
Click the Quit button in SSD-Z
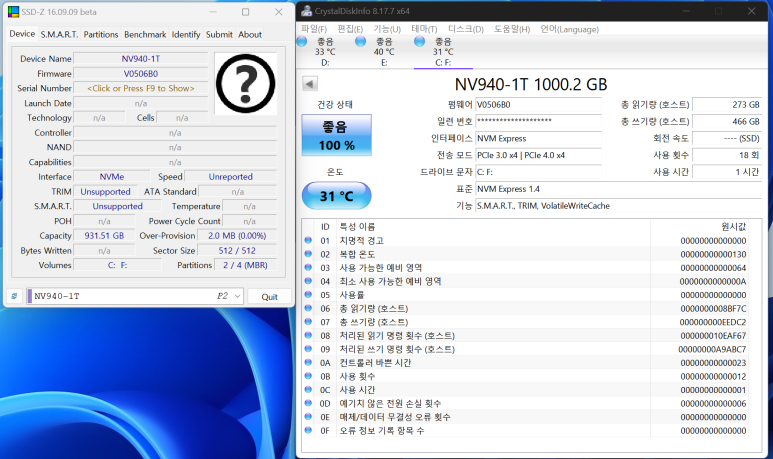tap(269, 296)
